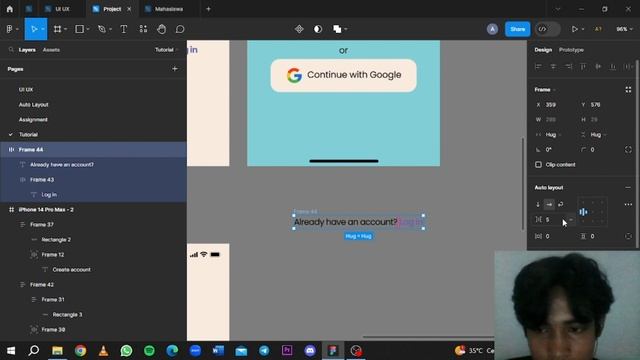Open horizontal resizing Hug dropdown
The image size is (640, 360).
tap(553, 135)
